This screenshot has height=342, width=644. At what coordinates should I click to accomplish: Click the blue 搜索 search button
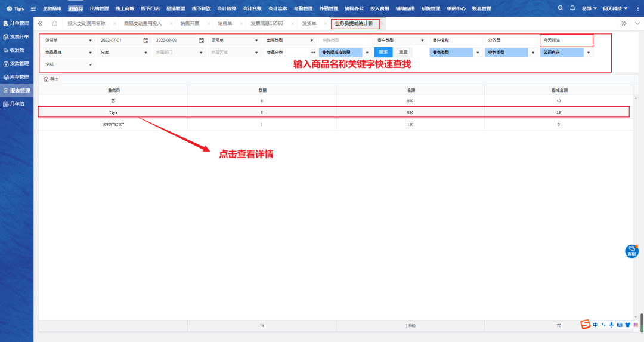click(x=384, y=52)
